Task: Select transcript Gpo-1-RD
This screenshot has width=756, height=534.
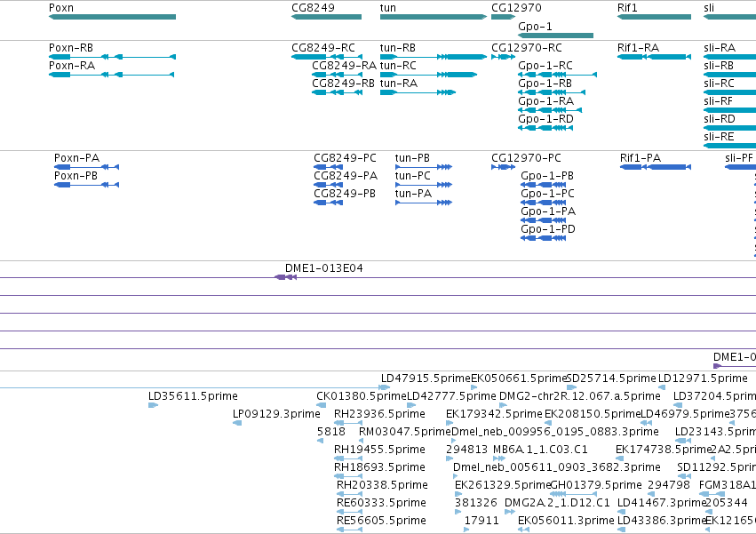Action: [545, 119]
